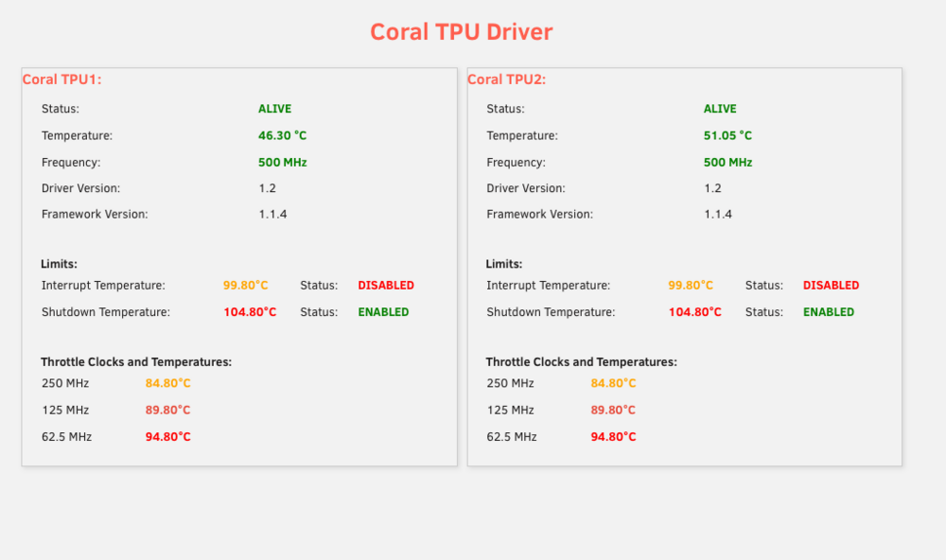The width and height of the screenshot is (946, 560).
Task: Click TPU2 ENABLED shutdown status
Action: tap(829, 312)
